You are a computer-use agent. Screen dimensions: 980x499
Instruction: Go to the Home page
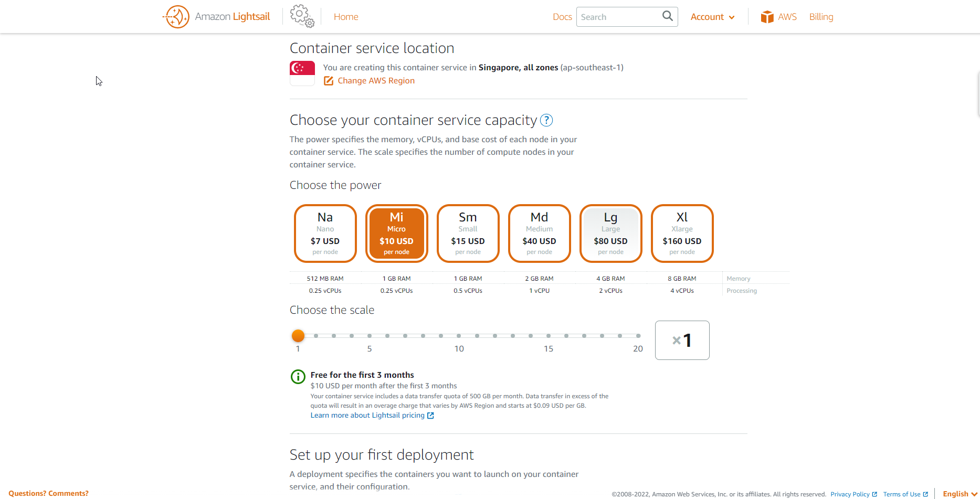(346, 17)
